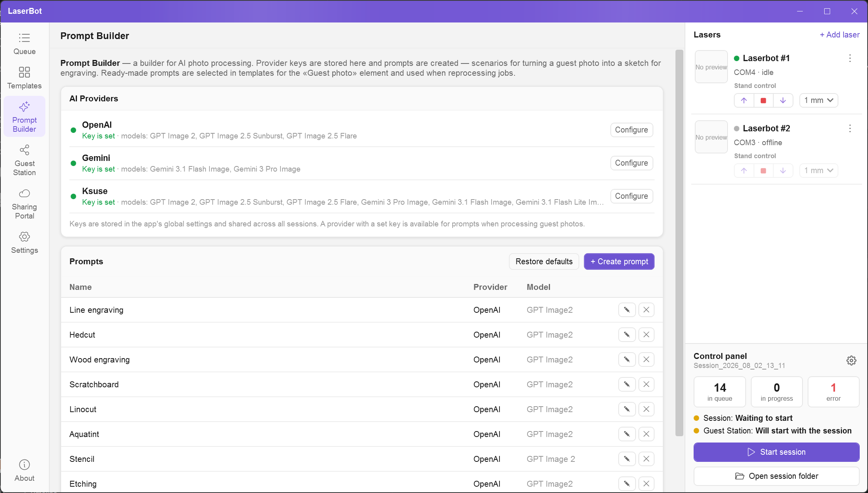Stop Laserbot #1 stand movement
This screenshot has width=868, height=493.
763,101
